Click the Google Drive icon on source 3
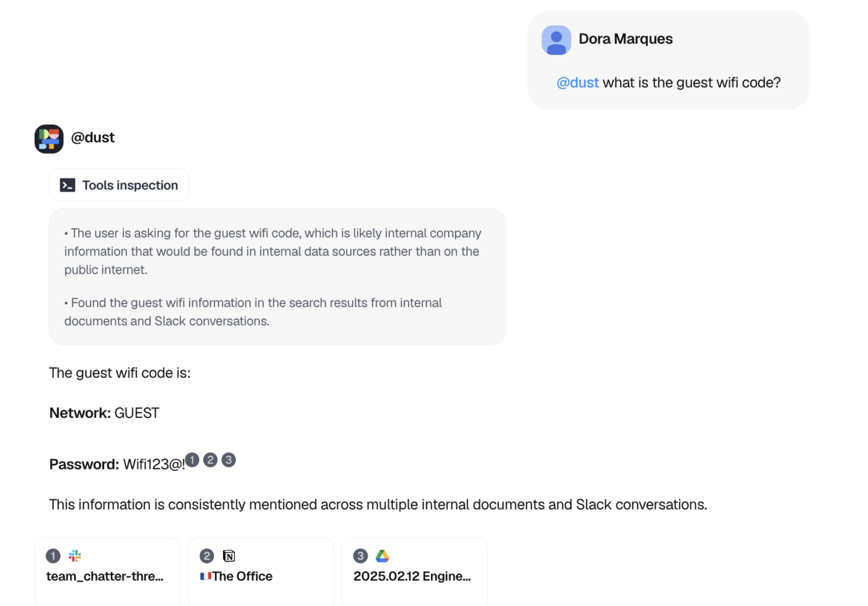This screenshot has height=606, width=868. (383, 556)
